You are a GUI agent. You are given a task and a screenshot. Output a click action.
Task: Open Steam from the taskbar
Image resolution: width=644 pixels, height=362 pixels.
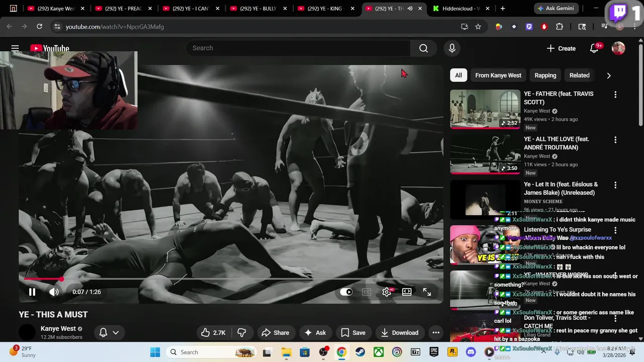click(360, 352)
